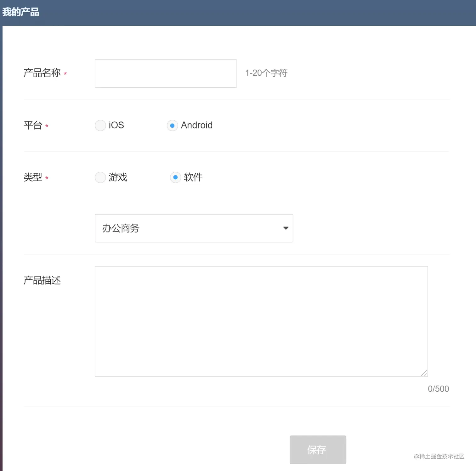Click the 产品名称 field label
The height and width of the screenshot is (471, 476).
(x=42, y=73)
